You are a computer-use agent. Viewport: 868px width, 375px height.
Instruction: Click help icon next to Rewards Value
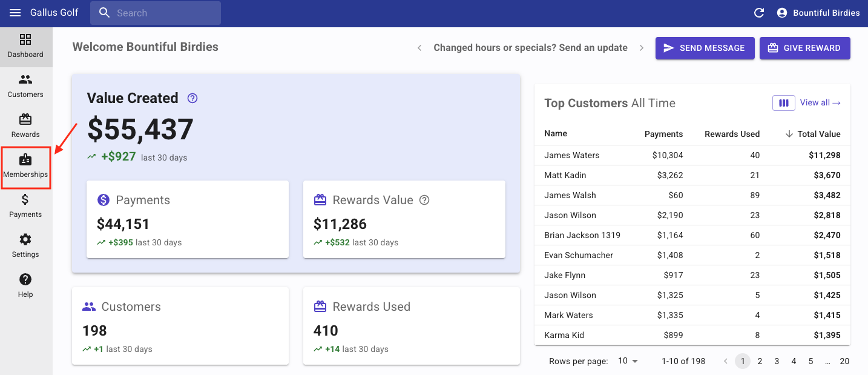pos(424,200)
